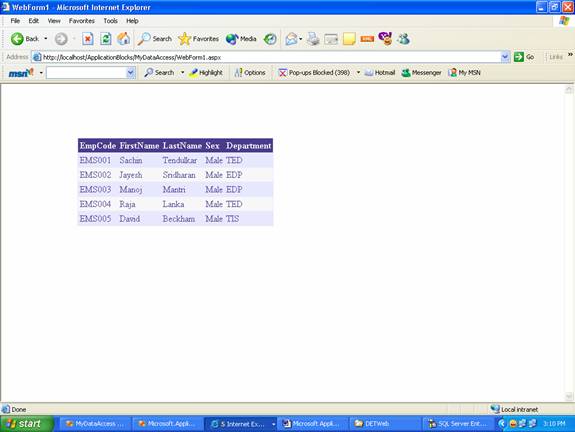Open the Back history dropdown arrow
Image resolution: width=575 pixels, height=432 pixels.
point(46,39)
